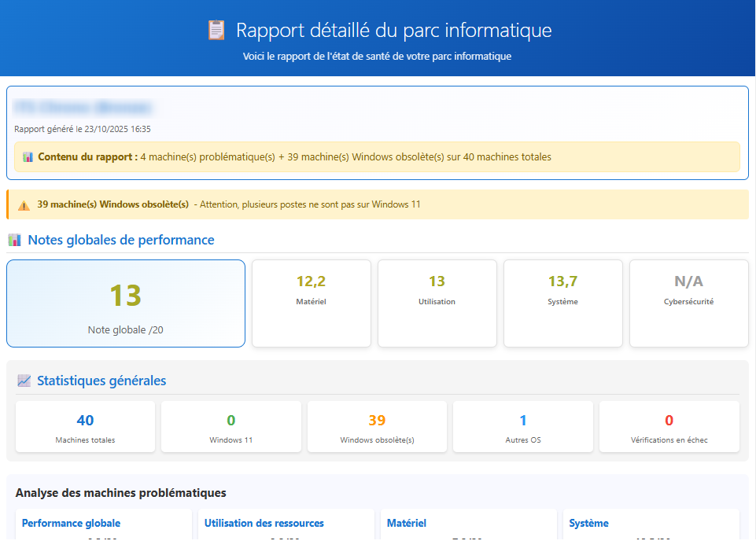Click the Analyse des machines problématiques heading

[x=120, y=493]
